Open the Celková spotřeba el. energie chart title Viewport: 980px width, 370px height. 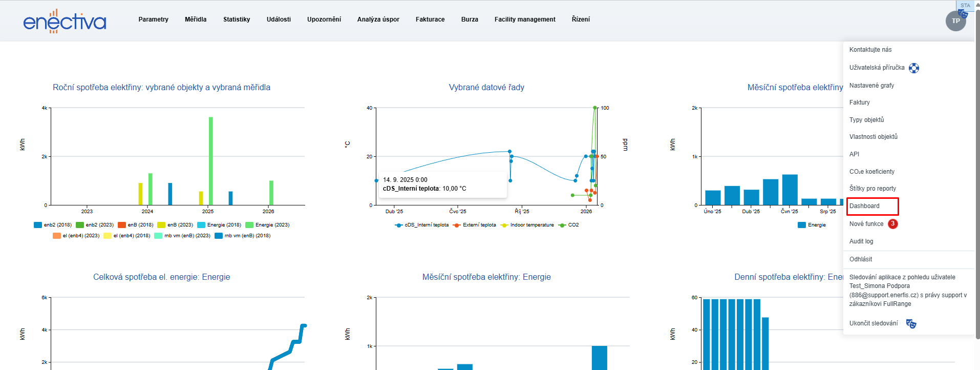[x=161, y=277]
